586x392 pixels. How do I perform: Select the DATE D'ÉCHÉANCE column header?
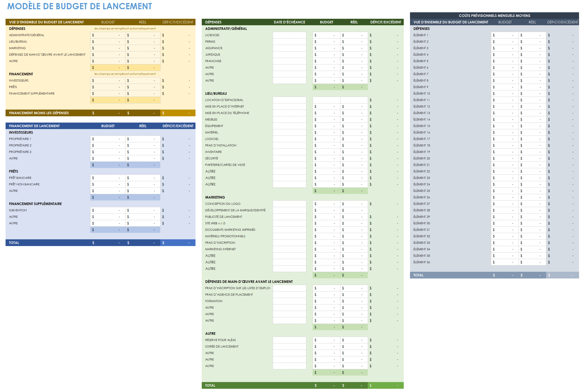pos(289,22)
